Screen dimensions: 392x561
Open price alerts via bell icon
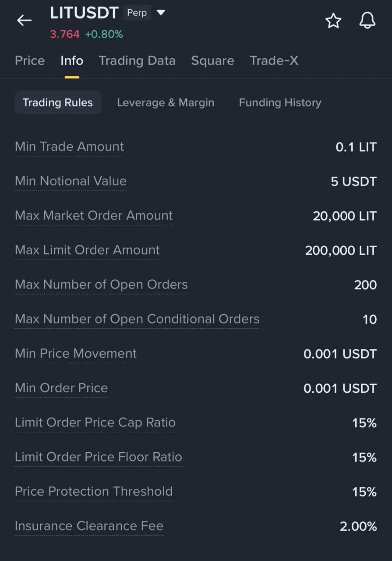(x=367, y=21)
